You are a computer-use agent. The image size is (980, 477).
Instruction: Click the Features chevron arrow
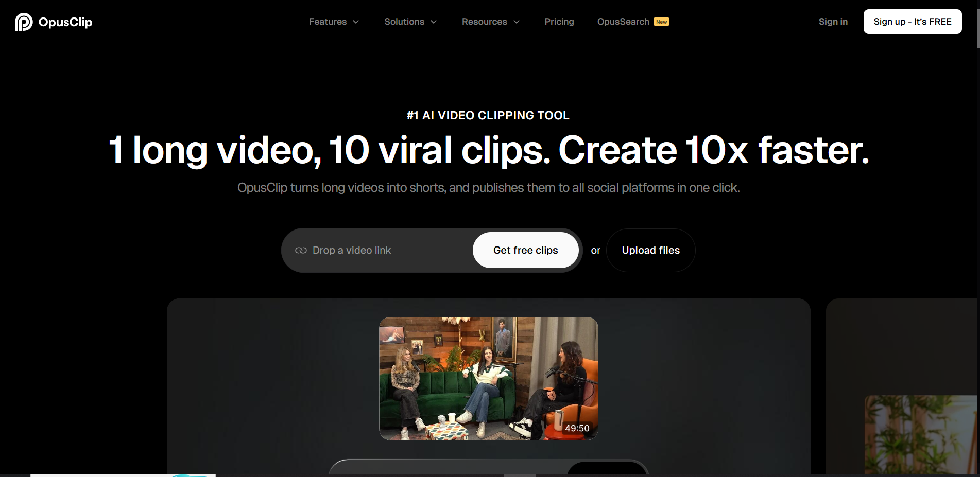(x=356, y=22)
